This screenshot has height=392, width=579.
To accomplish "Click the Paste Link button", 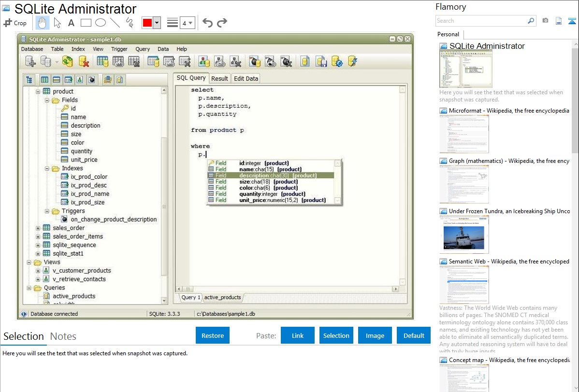I will click(298, 335).
